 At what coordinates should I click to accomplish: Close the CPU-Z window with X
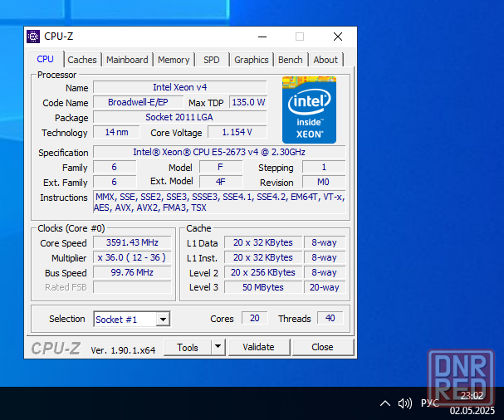pyautogui.click(x=337, y=37)
